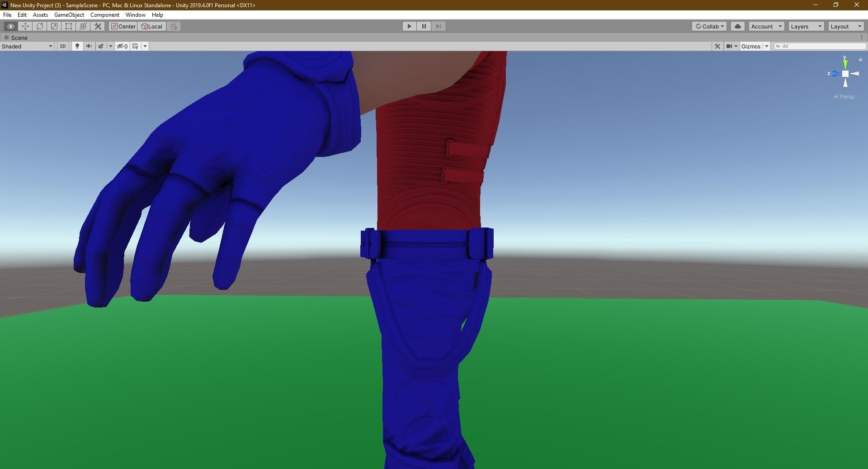Open the Component menu
This screenshot has width=868, height=469.
coord(105,15)
